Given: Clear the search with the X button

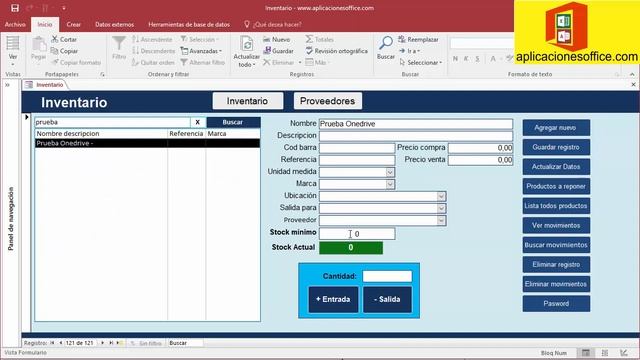Looking at the screenshot, I should (x=198, y=122).
